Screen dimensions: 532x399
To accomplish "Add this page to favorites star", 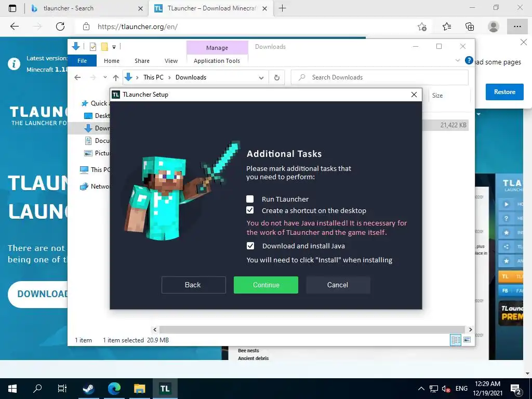I will [x=422, y=26].
